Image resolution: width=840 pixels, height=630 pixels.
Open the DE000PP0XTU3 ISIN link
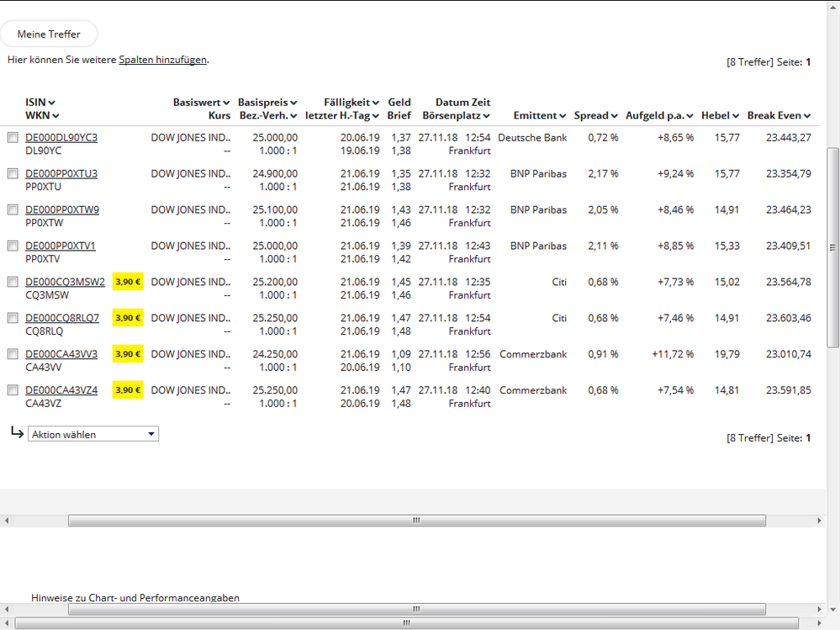pyautogui.click(x=61, y=173)
